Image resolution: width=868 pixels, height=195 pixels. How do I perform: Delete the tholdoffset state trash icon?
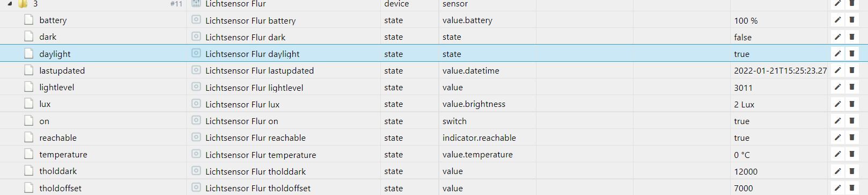pyautogui.click(x=852, y=188)
